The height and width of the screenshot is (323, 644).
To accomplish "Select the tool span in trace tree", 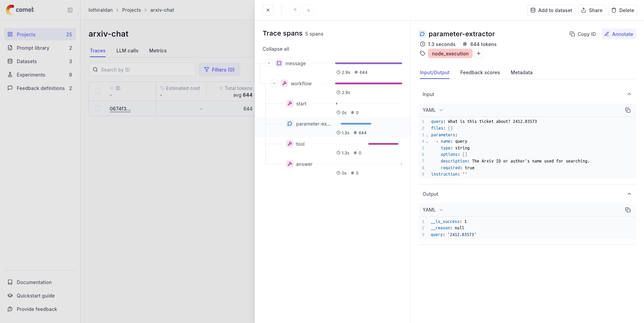I will click(x=300, y=144).
